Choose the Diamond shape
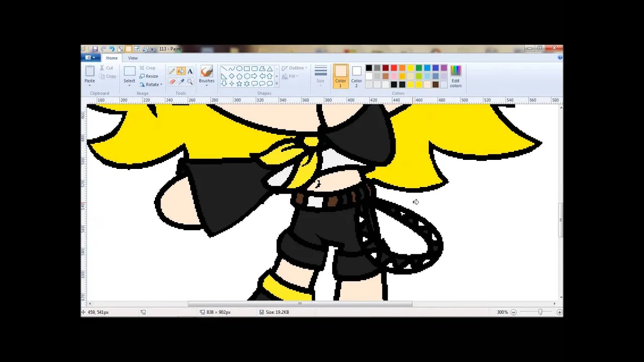 pyautogui.click(x=231, y=76)
